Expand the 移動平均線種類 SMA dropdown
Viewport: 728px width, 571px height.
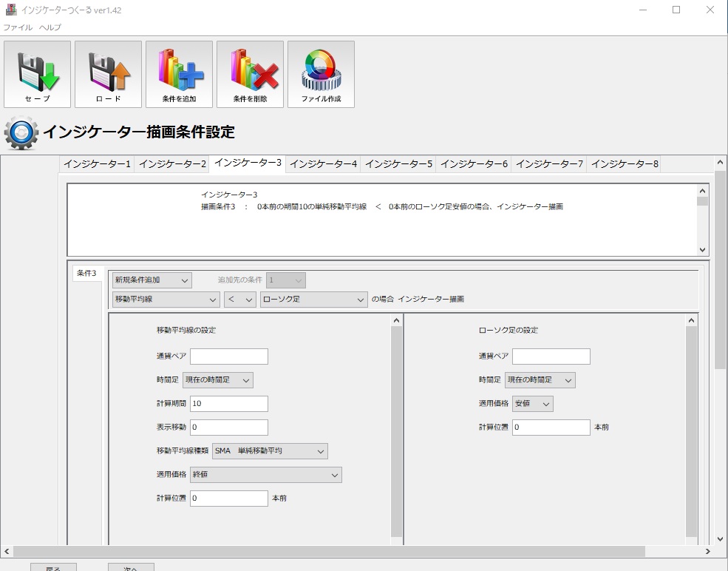(x=270, y=450)
